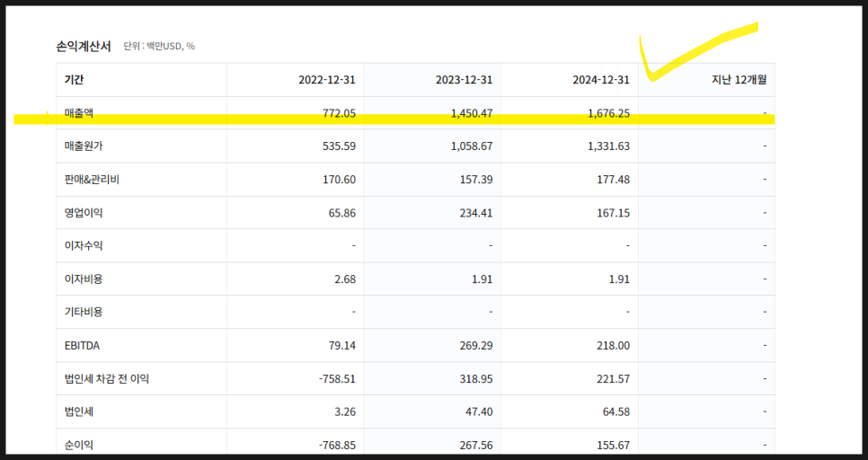Image resolution: width=868 pixels, height=460 pixels.
Task: Click the EBITDA row label
Action: [82, 345]
